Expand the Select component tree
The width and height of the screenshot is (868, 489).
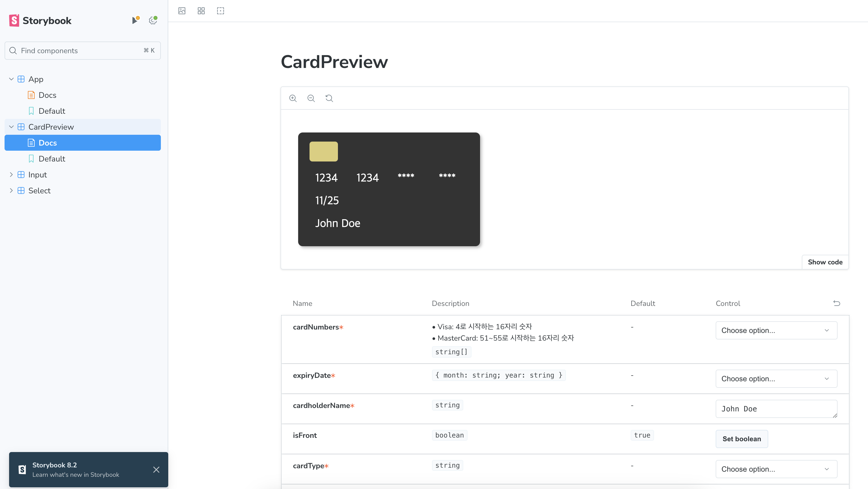(x=11, y=190)
